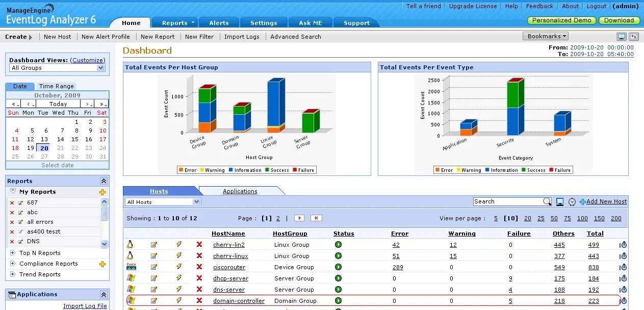Screen dimensions: 644x310
Task: Click the edit icon for host cherry-lin2
Action: pos(154,245)
